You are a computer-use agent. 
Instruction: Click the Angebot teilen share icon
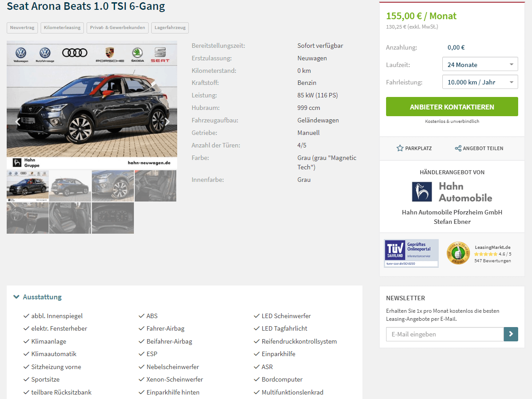pos(458,148)
